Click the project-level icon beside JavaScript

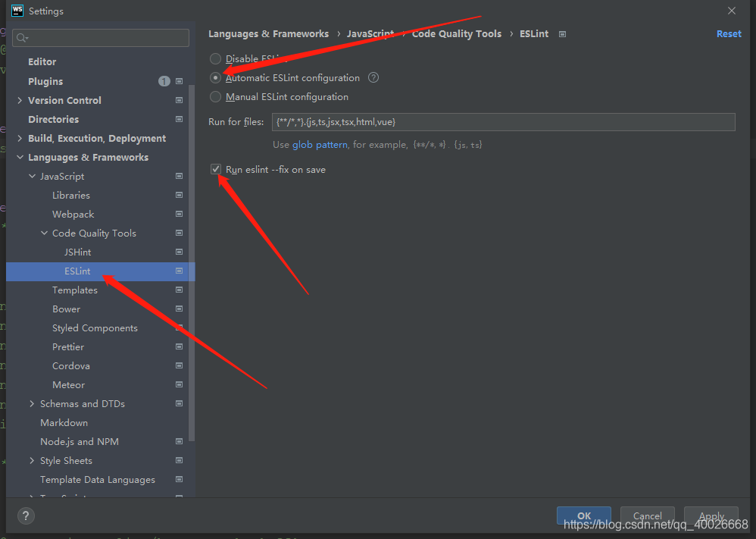coord(179,176)
